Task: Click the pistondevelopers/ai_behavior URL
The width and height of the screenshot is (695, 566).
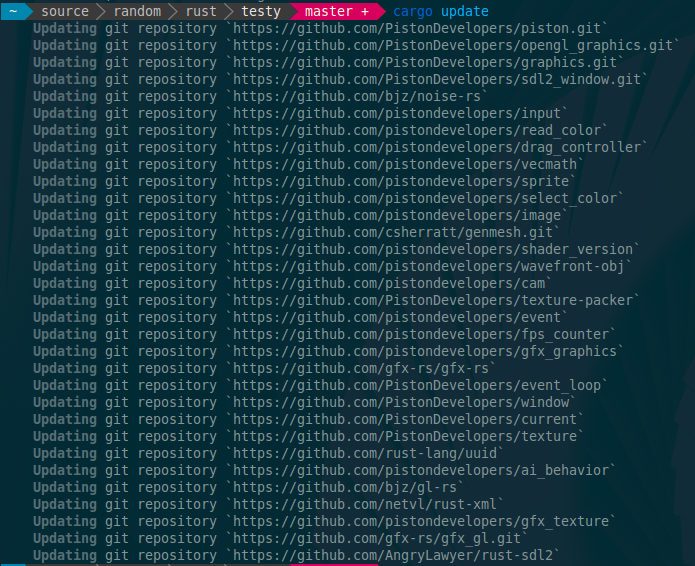Action: [x=421, y=470]
